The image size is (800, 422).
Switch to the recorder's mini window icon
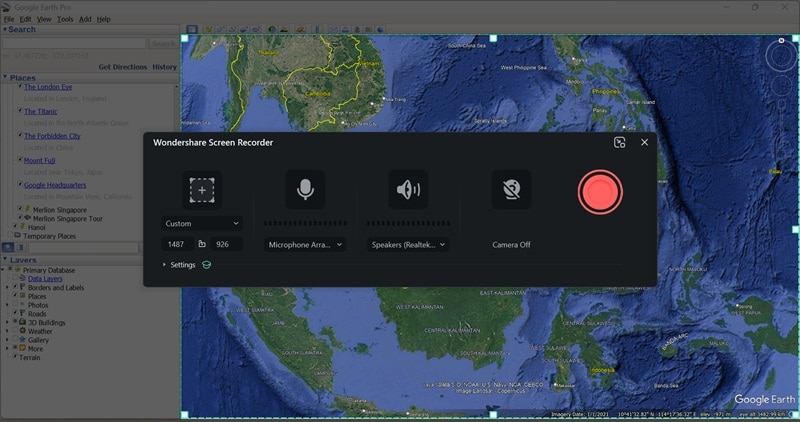(x=619, y=142)
